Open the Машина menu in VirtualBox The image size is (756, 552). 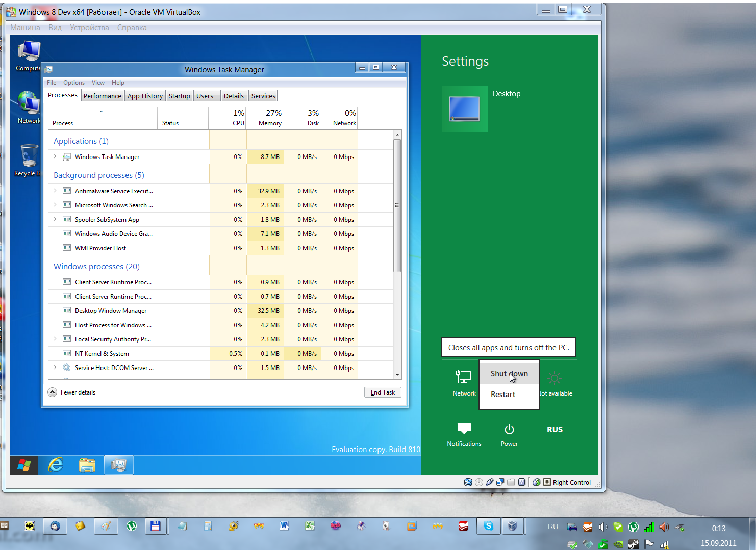[25, 28]
